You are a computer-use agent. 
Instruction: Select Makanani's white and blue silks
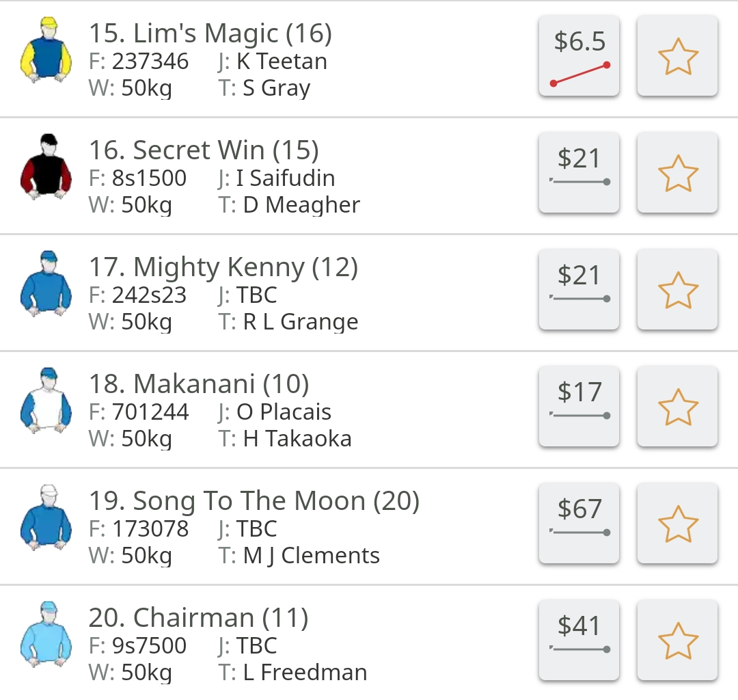coord(46,401)
